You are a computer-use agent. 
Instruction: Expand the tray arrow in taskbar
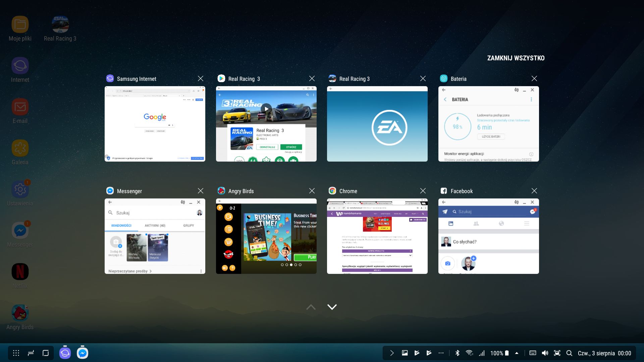(x=392, y=353)
